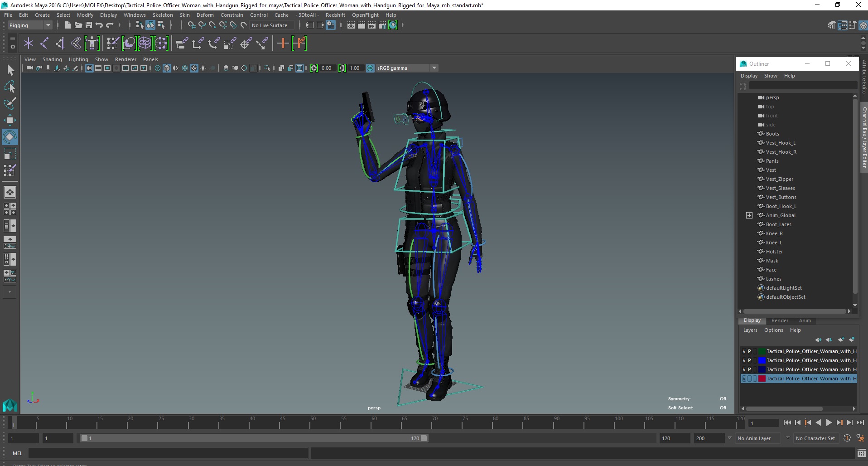
Task: Toggle Isolate Select viewport icon
Action: click(x=267, y=68)
